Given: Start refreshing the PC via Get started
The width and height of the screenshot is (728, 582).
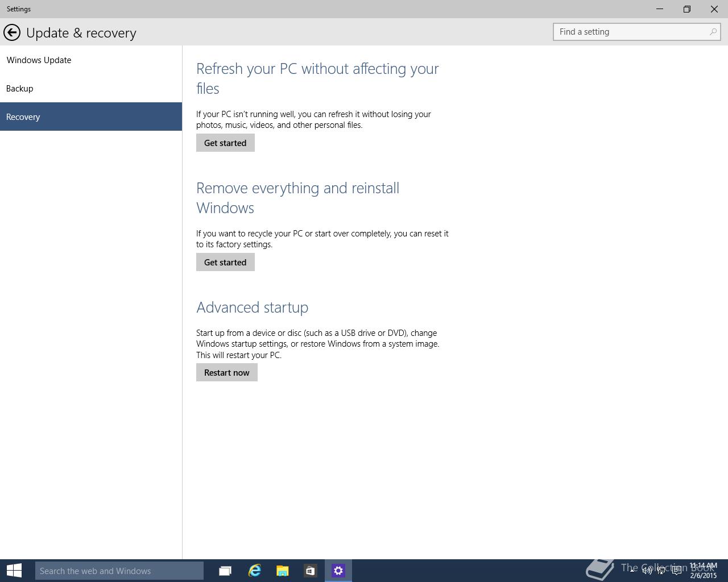Looking at the screenshot, I should tap(225, 143).
